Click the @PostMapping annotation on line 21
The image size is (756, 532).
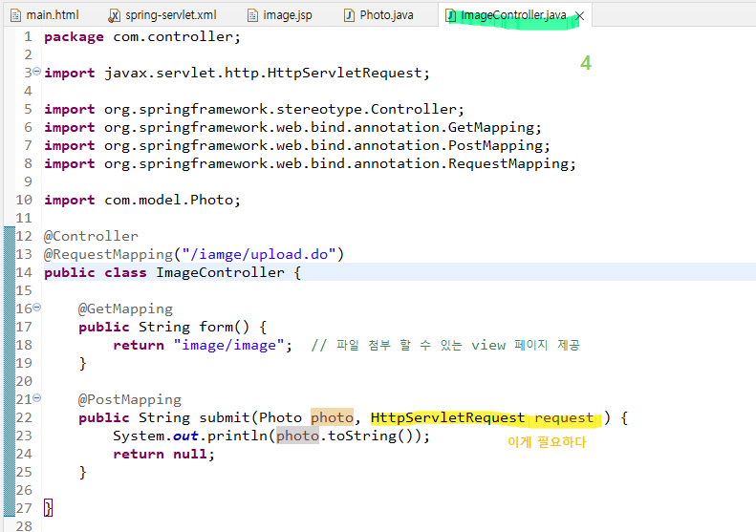130,399
